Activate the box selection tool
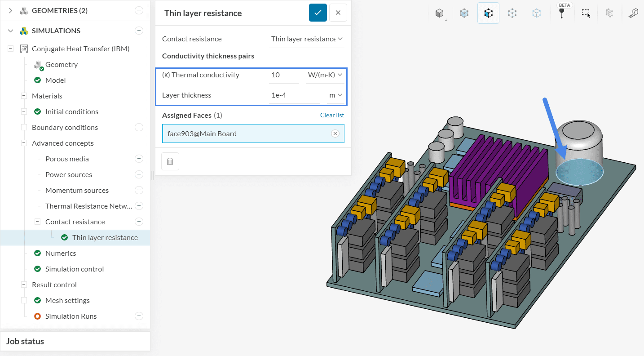Viewport: 644px width, 356px height. click(x=586, y=13)
